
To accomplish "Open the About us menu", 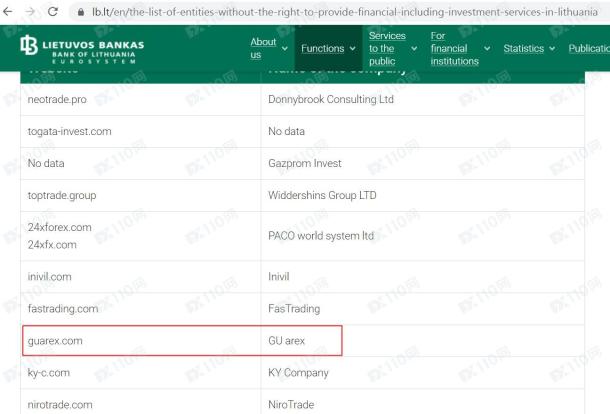I will pyautogui.click(x=263, y=48).
